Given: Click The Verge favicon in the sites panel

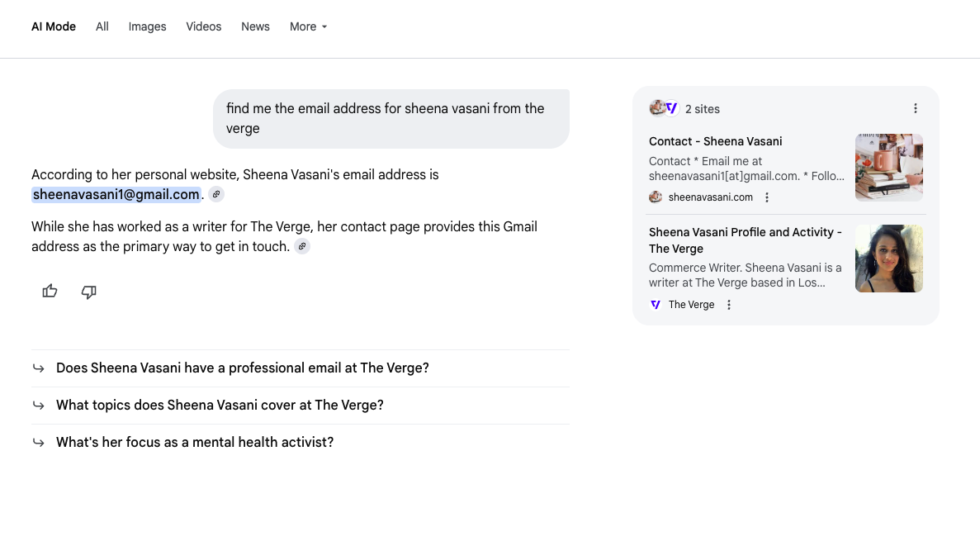Looking at the screenshot, I should 654,304.
